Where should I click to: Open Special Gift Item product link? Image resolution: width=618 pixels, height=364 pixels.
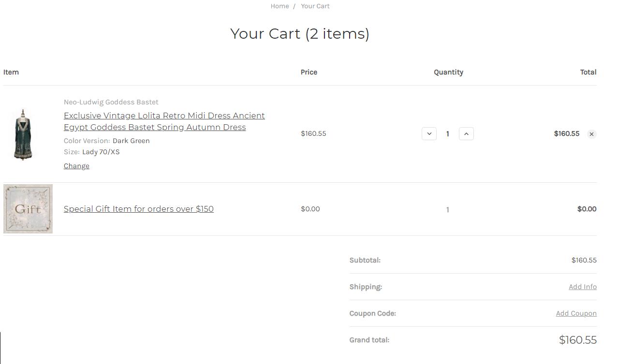(139, 209)
